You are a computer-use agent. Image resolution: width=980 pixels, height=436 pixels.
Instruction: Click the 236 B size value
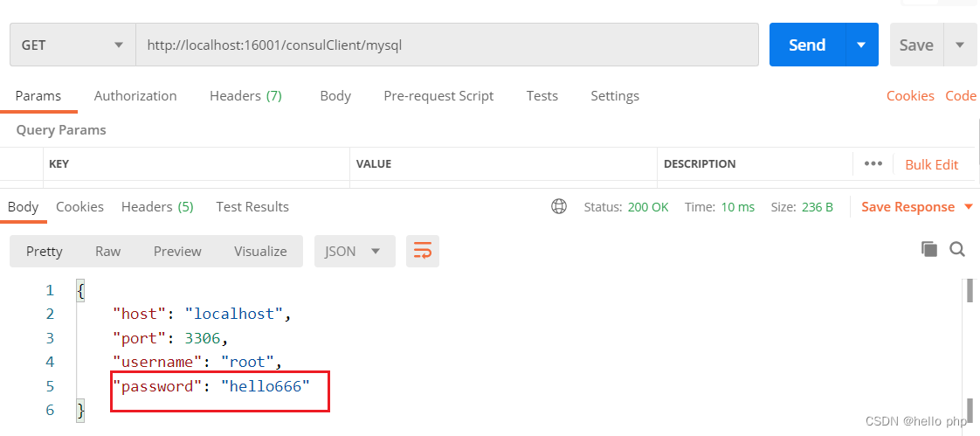coord(817,207)
